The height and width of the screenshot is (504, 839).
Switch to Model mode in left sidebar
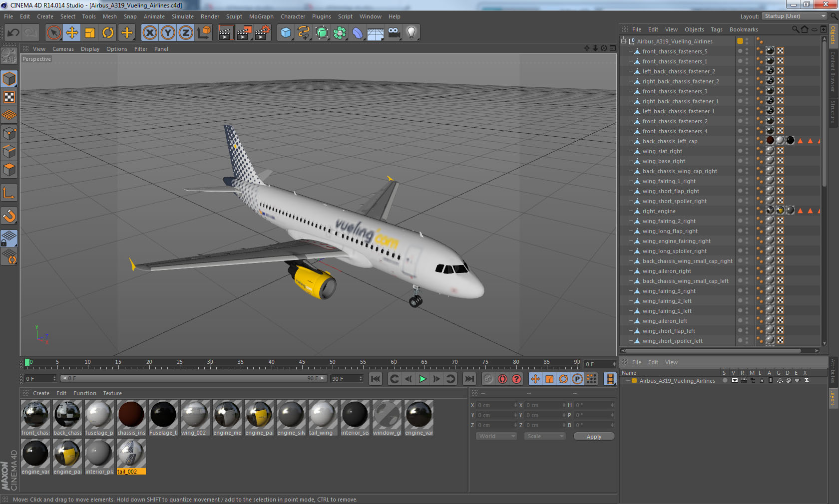click(x=9, y=79)
